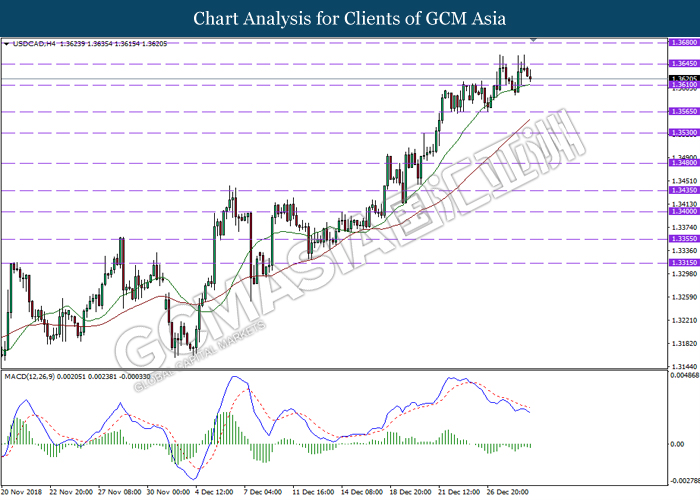Click the 26 Dec 20:00 time label

click(x=508, y=492)
